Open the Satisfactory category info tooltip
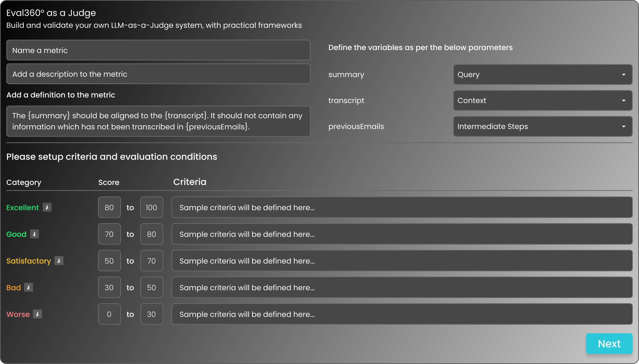This screenshot has height=364, width=639. (x=59, y=261)
